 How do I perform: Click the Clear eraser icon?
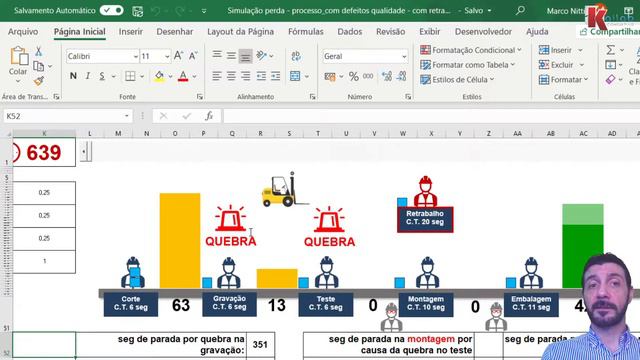[x=610, y=80]
